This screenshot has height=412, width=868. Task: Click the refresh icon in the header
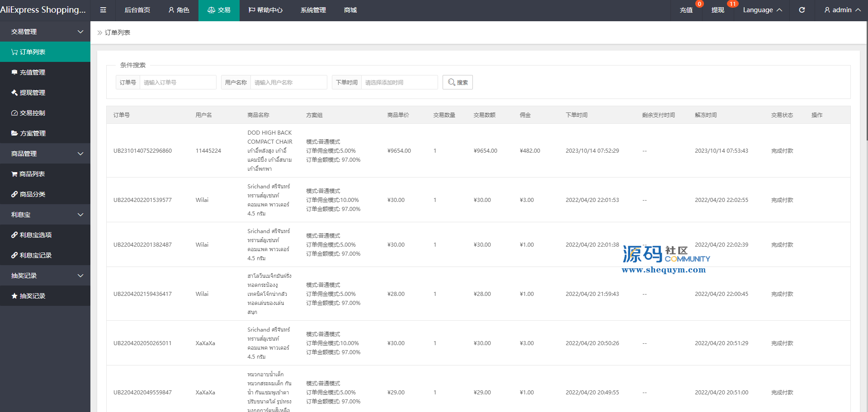click(802, 10)
